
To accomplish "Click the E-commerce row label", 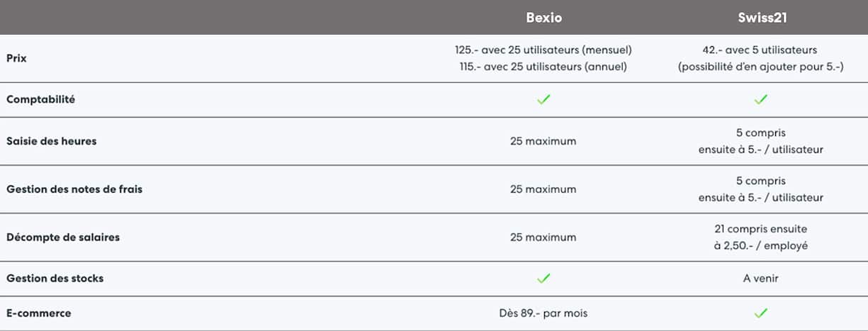I will click(x=38, y=313).
